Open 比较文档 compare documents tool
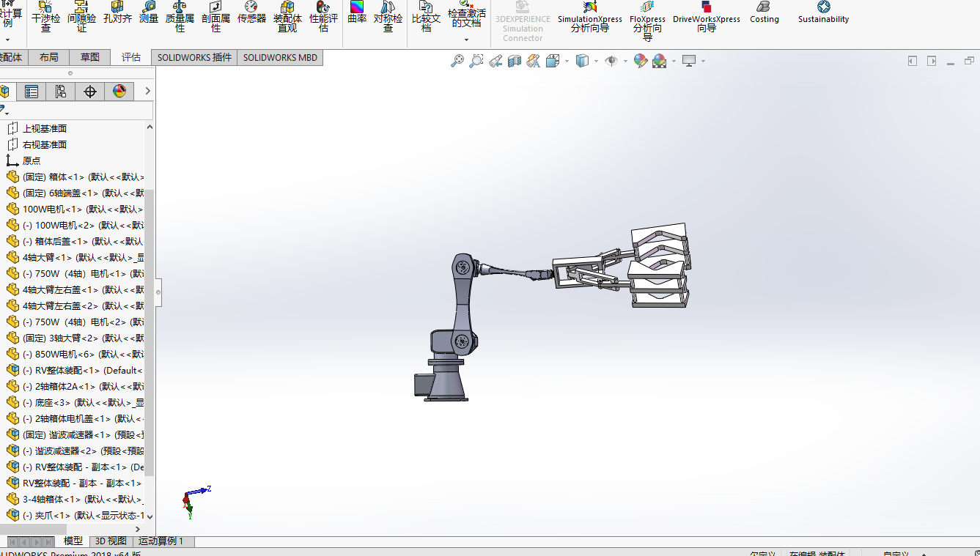This screenshot has height=556, width=980. pyautogui.click(x=426, y=18)
